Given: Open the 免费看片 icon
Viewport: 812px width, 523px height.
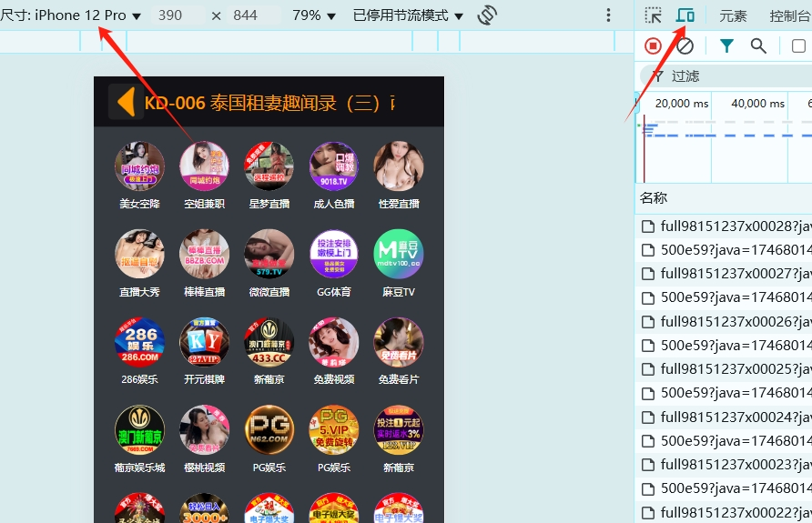Looking at the screenshot, I should pos(399,342).
